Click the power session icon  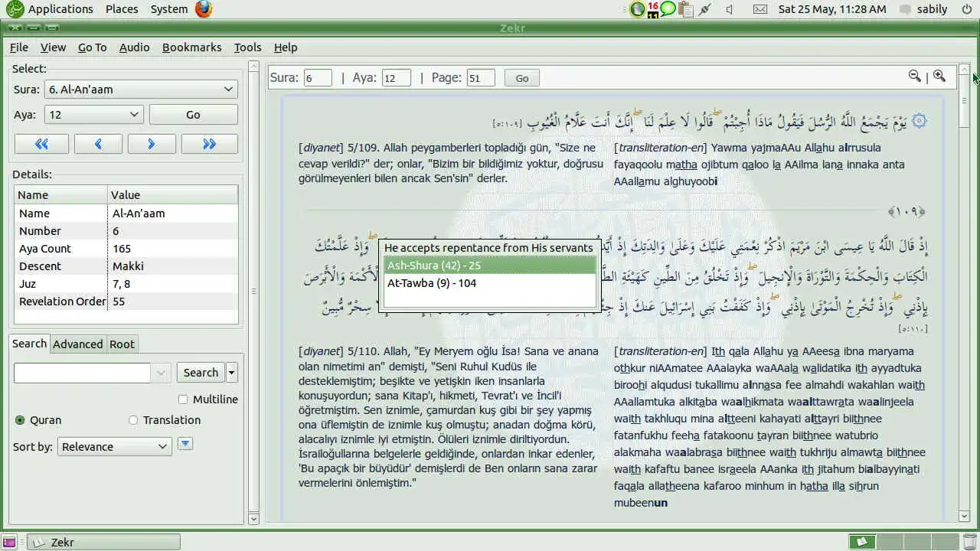coord(965,9)
